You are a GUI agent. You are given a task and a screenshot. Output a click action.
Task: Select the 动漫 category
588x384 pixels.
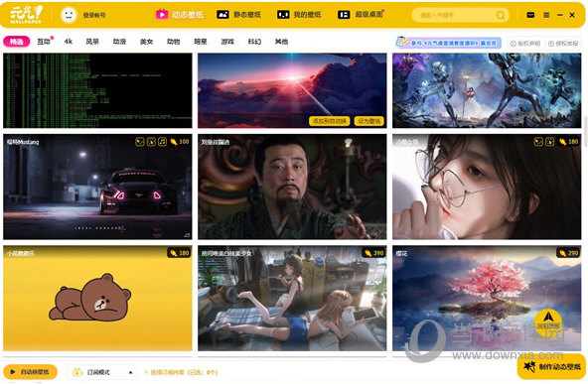[119, 42]
